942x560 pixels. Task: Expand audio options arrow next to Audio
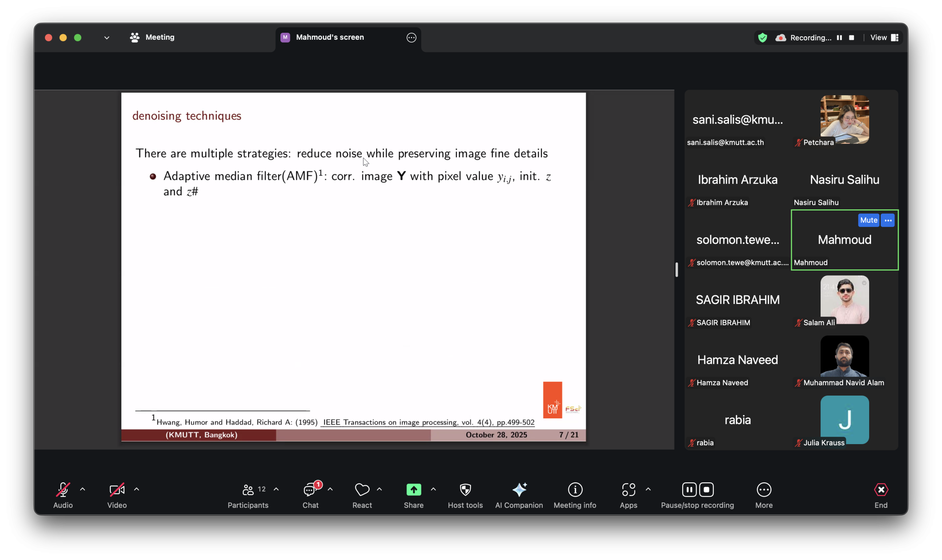(x=83, y=489)
